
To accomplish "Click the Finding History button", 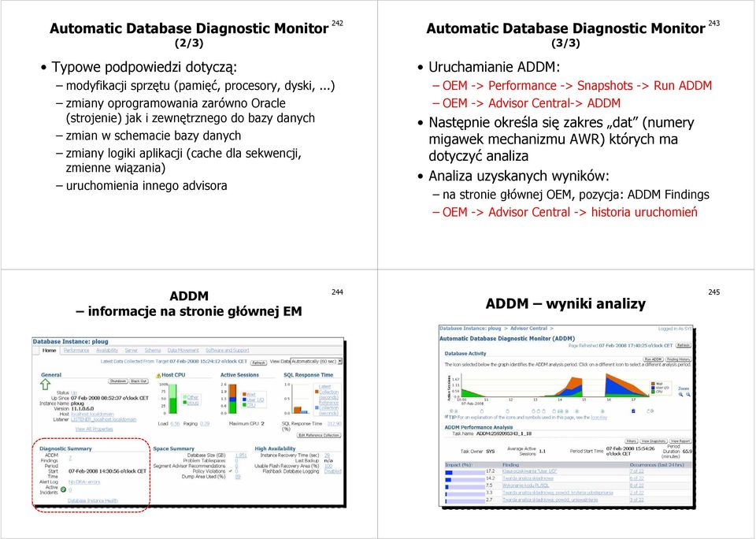I will [678, 359].
